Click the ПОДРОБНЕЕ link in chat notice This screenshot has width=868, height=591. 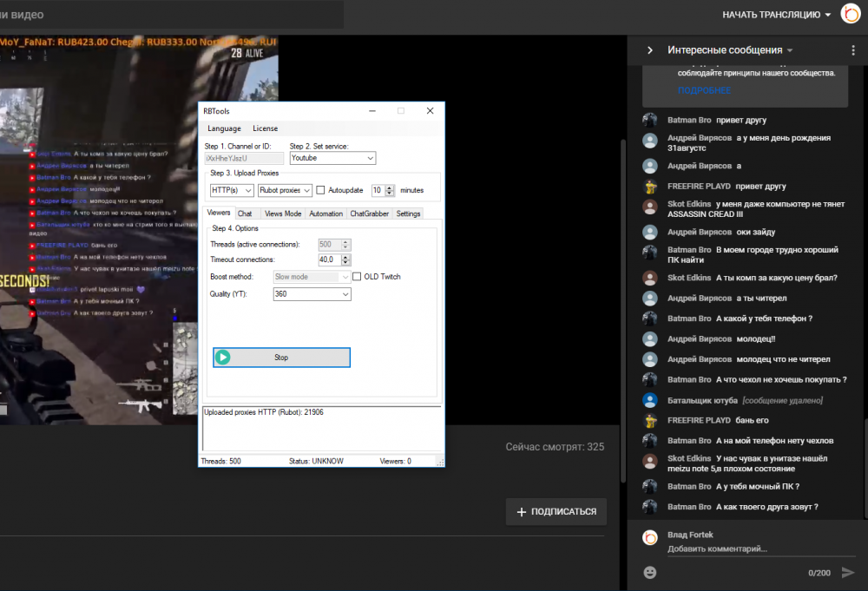point(704,90)
